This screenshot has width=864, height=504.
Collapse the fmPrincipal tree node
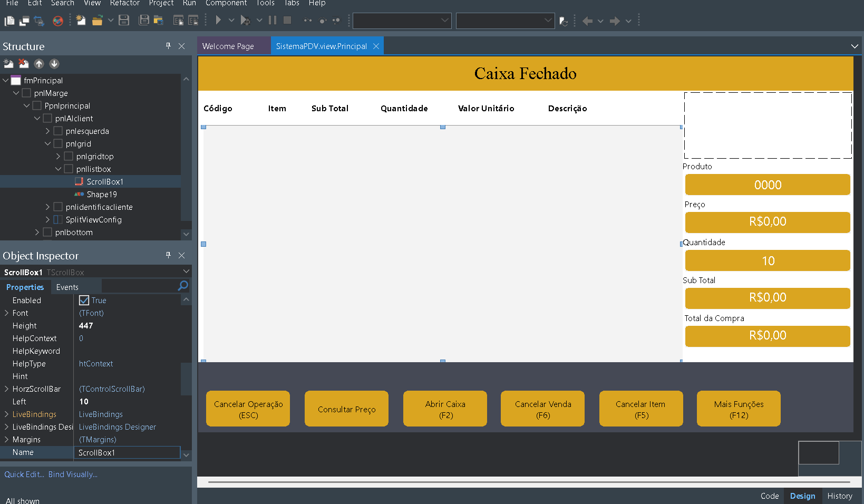(6, 80)
